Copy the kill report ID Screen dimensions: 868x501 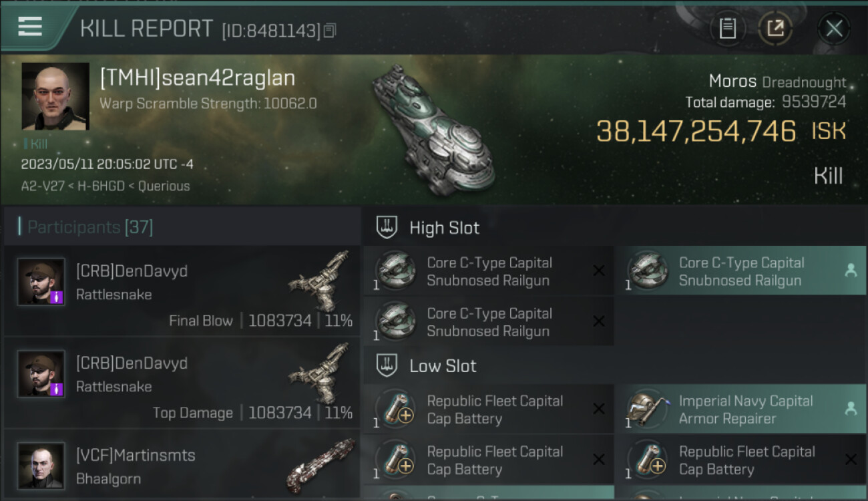click(330, 31)
